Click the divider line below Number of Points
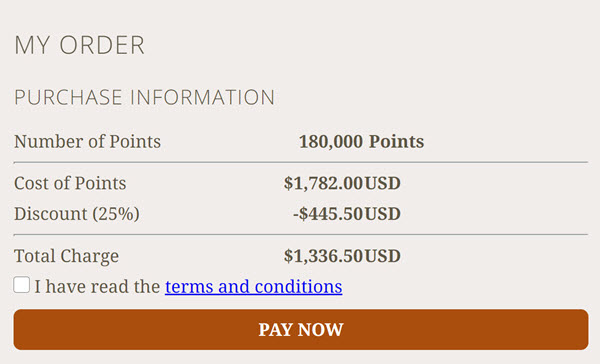This screenshot has height=364, width=600. pos(301,163)
